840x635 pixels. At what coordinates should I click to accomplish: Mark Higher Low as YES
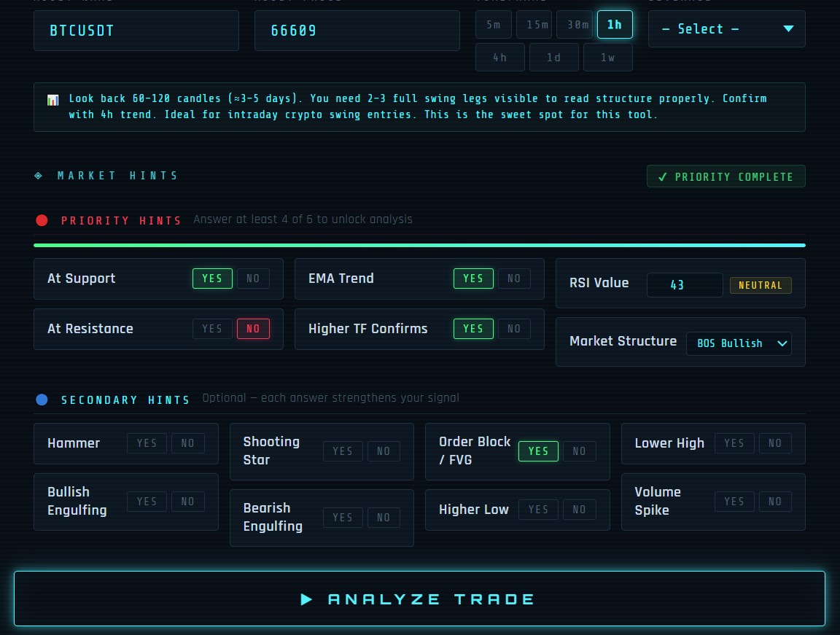point(538,510)
